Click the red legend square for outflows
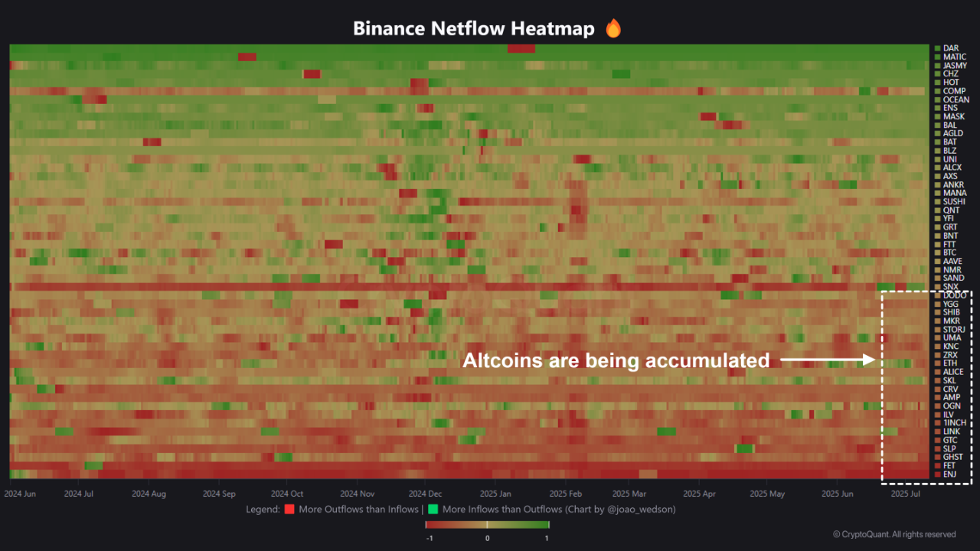Screen dimensions: 980x551 [x=289, y=509]
